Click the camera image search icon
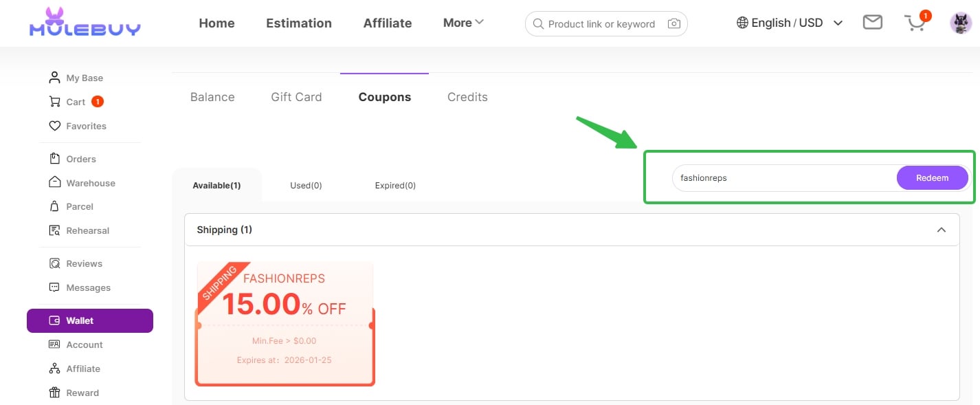The width and height of the screenshot is (980, 405). point(674,24)
